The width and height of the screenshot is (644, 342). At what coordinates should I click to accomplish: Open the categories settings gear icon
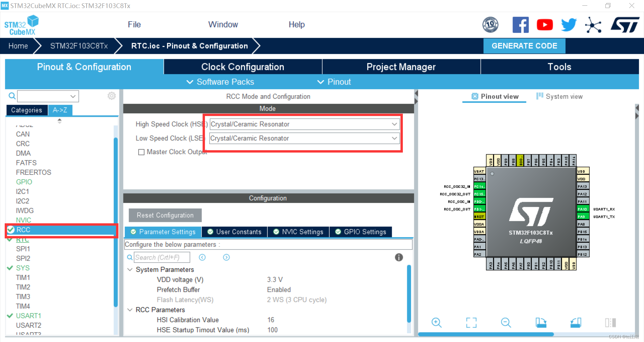coord(112,96)
